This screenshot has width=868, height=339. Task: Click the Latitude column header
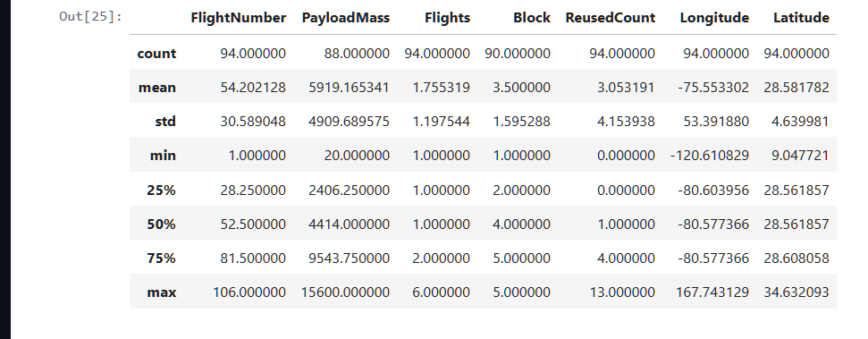pyautogui.click(x=801, y=18)
